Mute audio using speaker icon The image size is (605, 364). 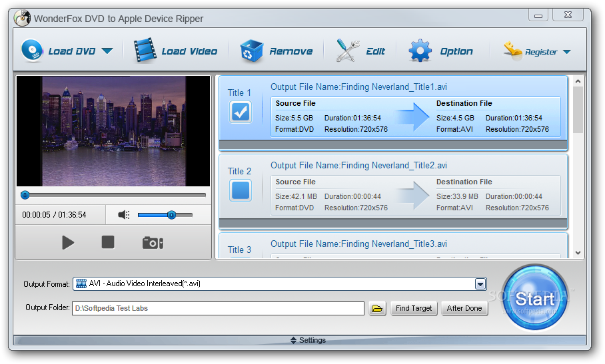(x=123, y=215)
